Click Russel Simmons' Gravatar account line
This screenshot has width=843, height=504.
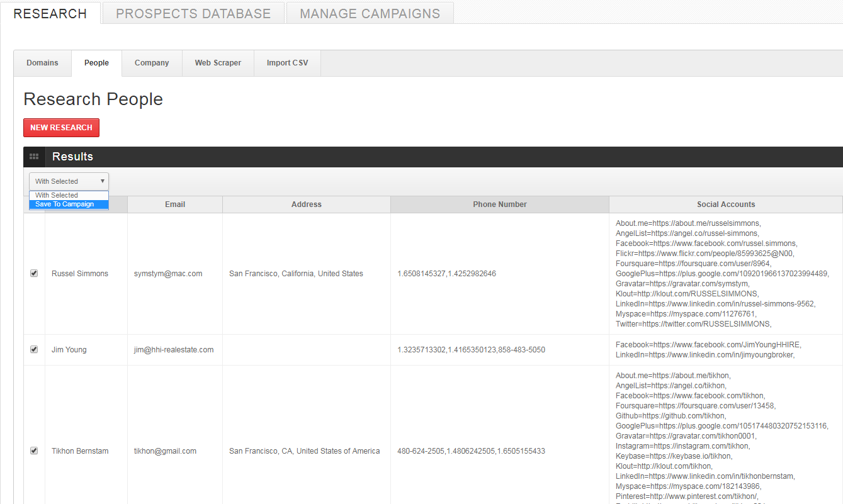pyautogui.click(x=682, y=284)
